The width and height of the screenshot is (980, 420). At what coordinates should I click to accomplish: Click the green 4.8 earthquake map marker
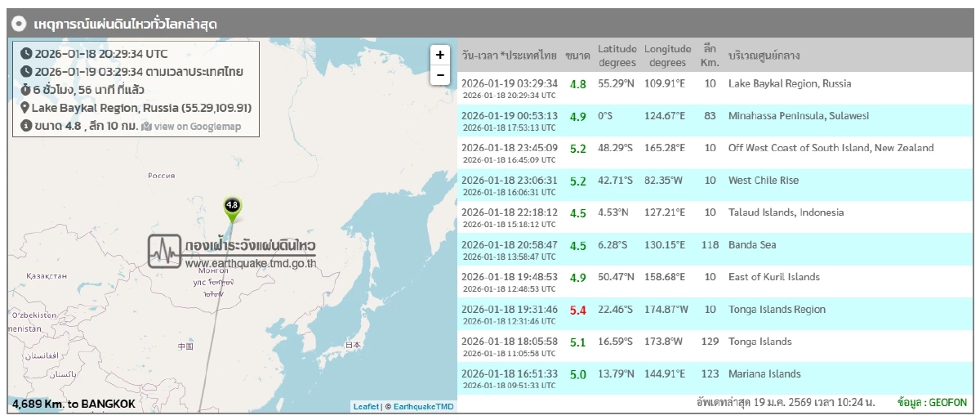(232, 208)
